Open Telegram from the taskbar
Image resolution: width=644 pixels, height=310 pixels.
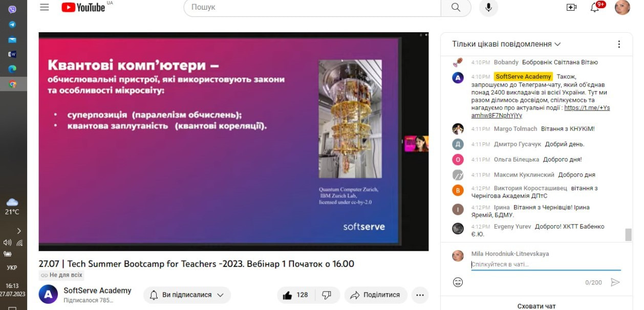coord(12,25)
